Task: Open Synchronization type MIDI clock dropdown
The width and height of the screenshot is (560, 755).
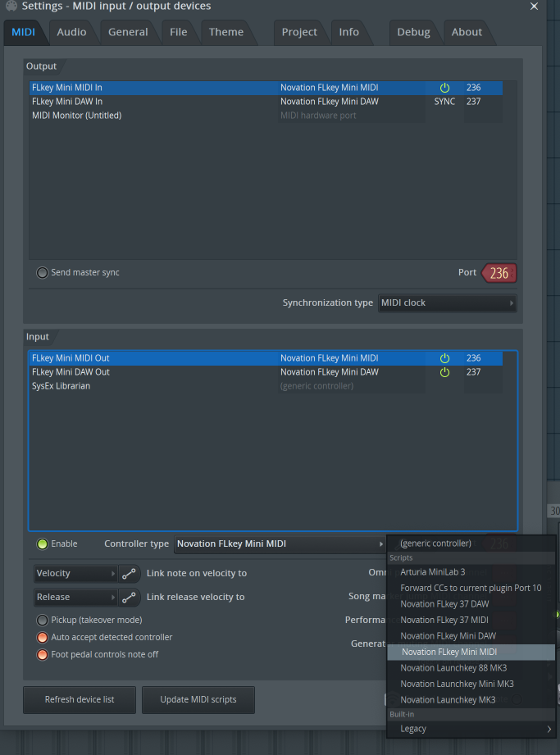Action: pos(448,303)
